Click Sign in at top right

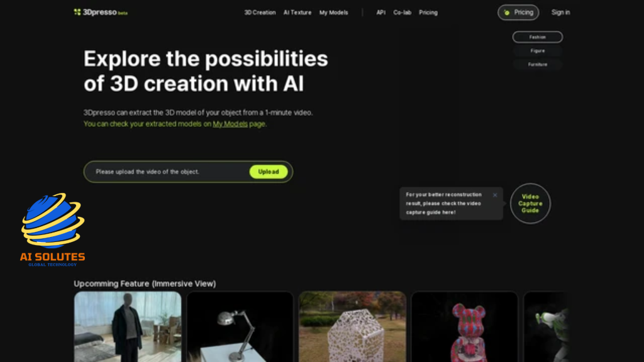(x=560, y=13)
